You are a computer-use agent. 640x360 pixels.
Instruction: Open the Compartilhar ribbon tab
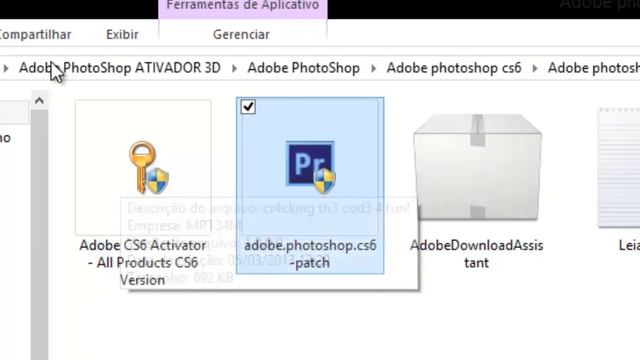tap(35, 35)
